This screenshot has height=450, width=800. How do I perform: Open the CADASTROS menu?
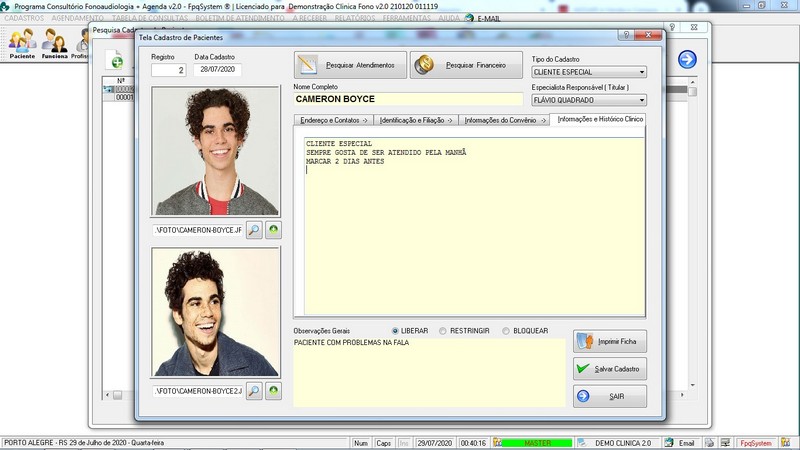[x=24, y=18]
